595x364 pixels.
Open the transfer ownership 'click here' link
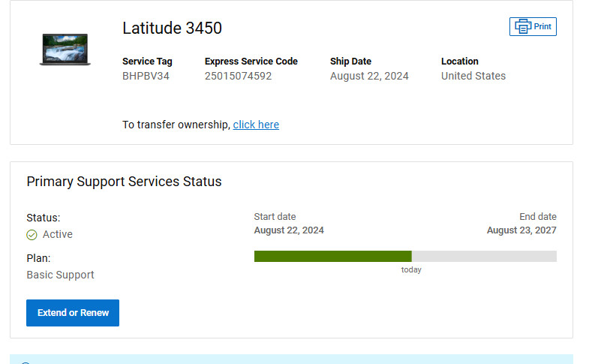[x=256, y=125]
